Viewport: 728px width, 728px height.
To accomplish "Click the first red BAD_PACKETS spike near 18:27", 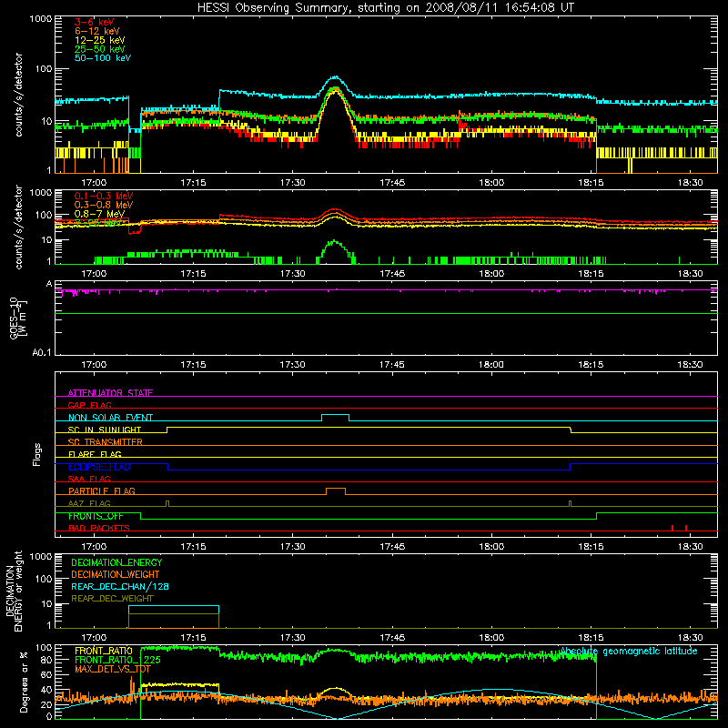I will [x=672, y=528].
